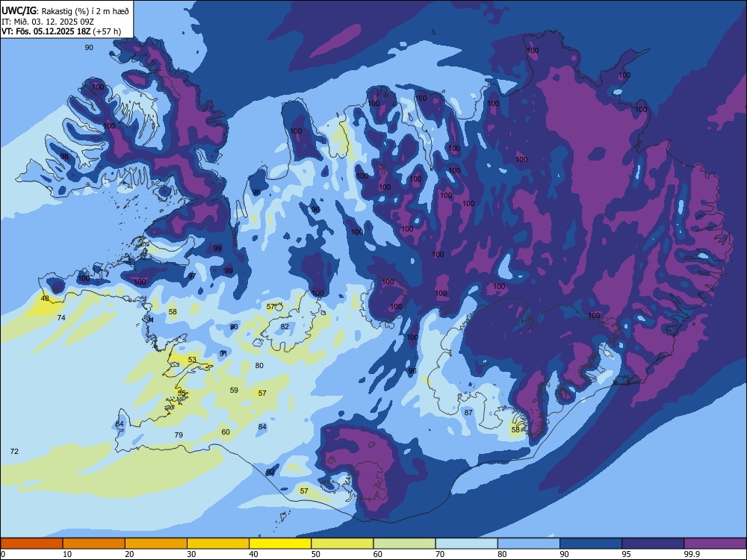Image resolution: width=747 pixels, height=560 pixels.
Task: Click the valid time line 'VT: Fös. 05.12.2025 18Z (+57 h)'
Action: (x=61, y=31)
